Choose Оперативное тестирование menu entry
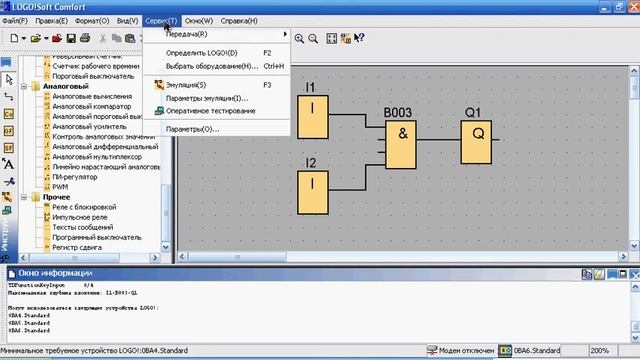This screenshot has height=360, width=640. [216, 111]
